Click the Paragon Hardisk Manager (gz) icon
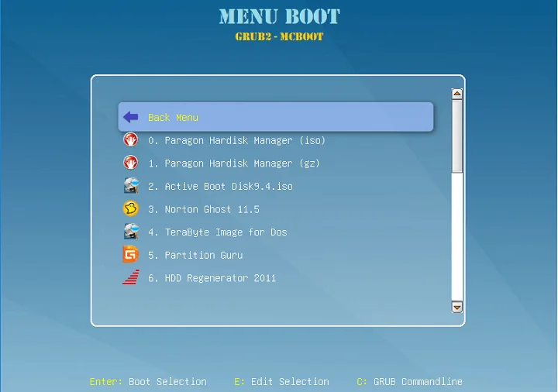The height and width of the screenshot is (392, 558). [130, 163]
